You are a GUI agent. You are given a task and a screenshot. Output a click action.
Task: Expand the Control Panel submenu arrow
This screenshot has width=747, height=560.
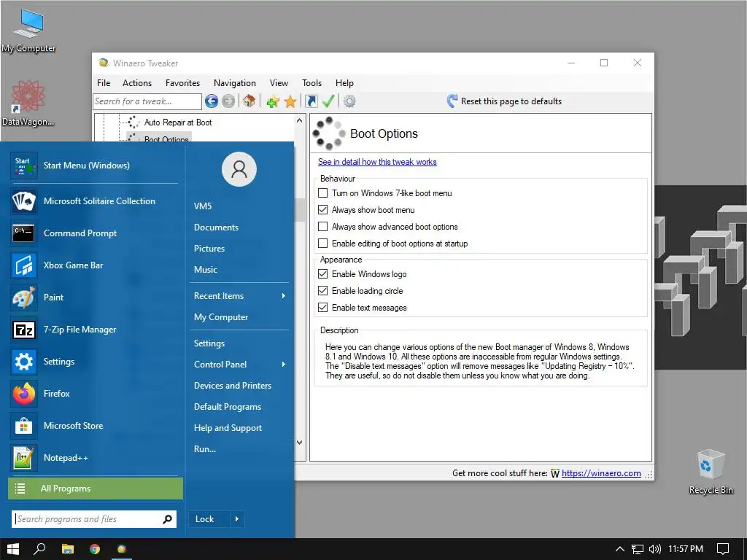pos(284,365)
